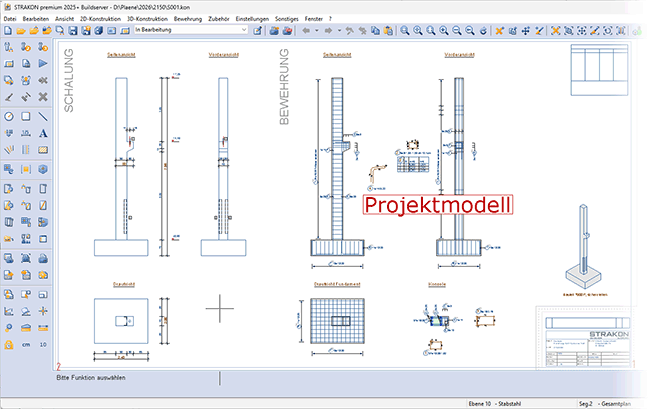Open the 'In Bearbeitung' status dropdown
Image resolution: width=650 pixels, height=409 pixels.
(x=189, y=31)
